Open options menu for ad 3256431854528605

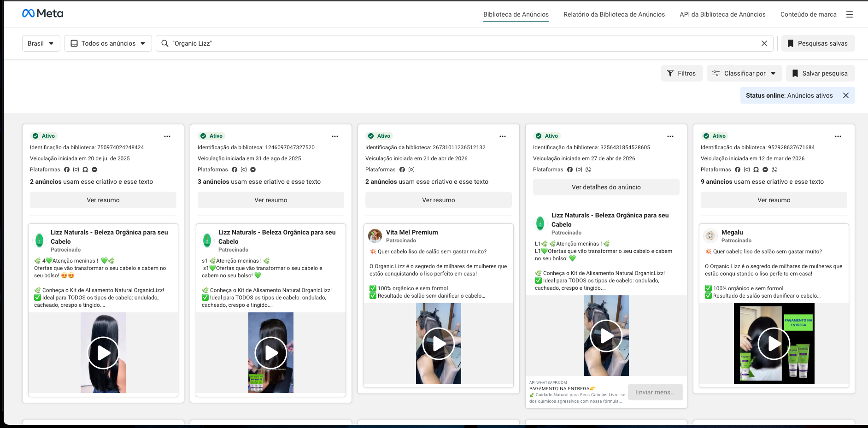coord(670,136)
